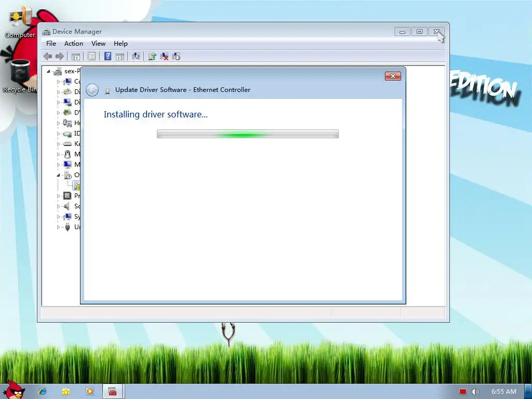This screenshot has height=399, width=532.
Task: Open the Help menu
Action: (121, 44)
